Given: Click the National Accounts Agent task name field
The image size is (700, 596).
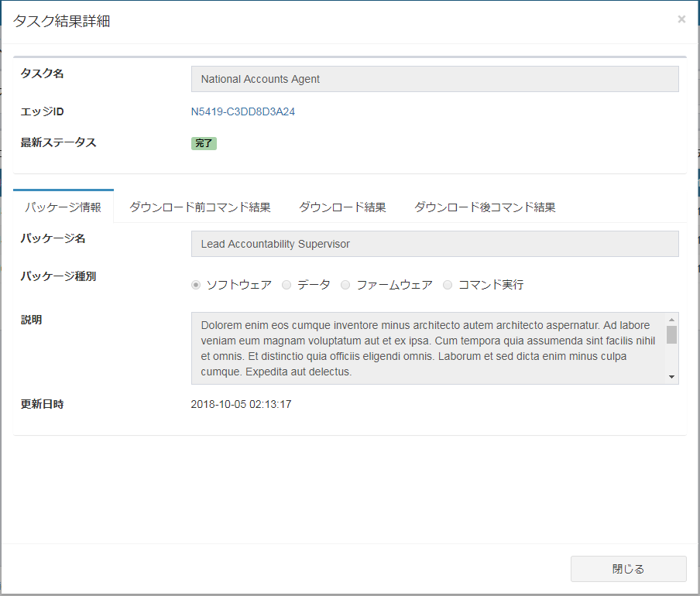Looking at the screenshot, I should tap(434, 79).
